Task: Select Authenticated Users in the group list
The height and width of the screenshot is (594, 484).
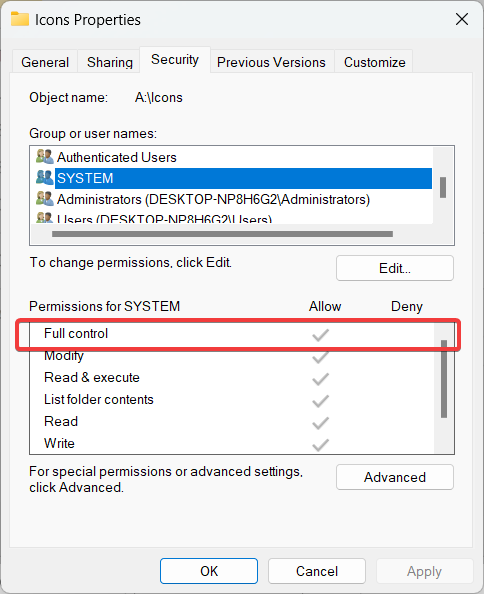Action: coord(117,157)
